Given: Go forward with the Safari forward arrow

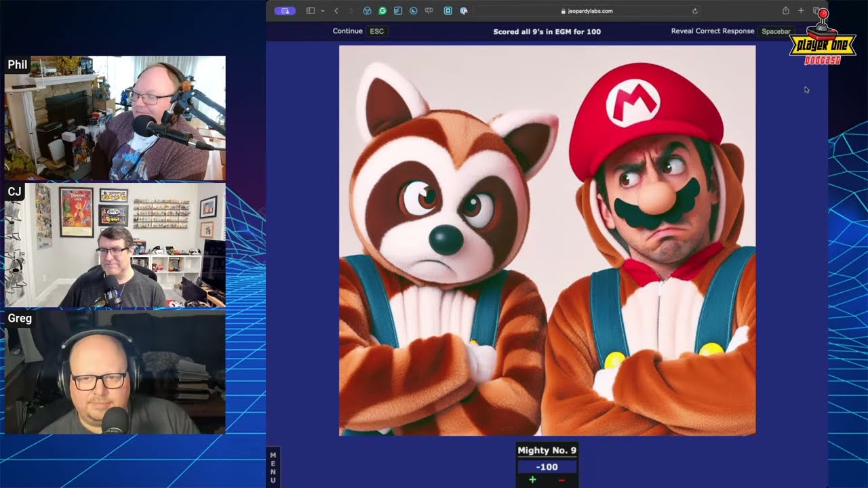Looking at the screenshot, I should click(x=351, y=11).
